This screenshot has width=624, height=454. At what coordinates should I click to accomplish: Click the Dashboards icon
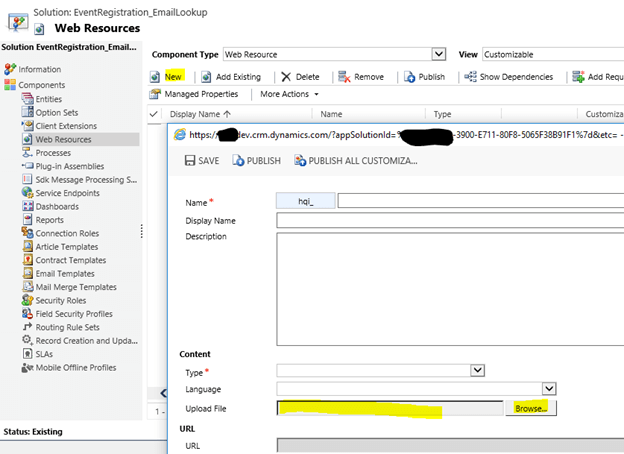27,206
